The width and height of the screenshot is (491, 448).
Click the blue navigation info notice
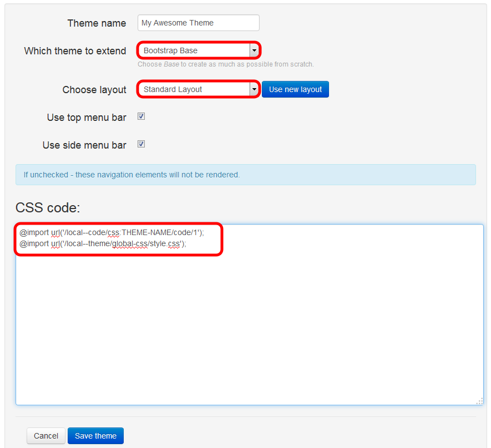pyautogui.click(x=245, y=175)
